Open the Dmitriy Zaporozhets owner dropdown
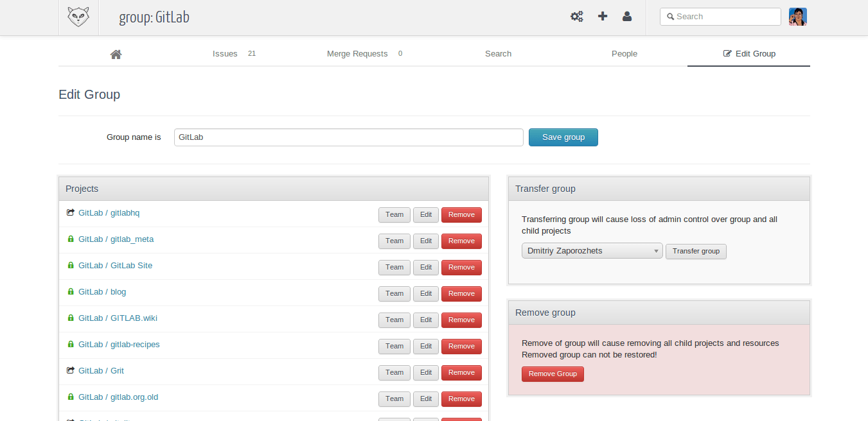The height and width of the screenshot is (421, 868). click(x=592, y=251)
